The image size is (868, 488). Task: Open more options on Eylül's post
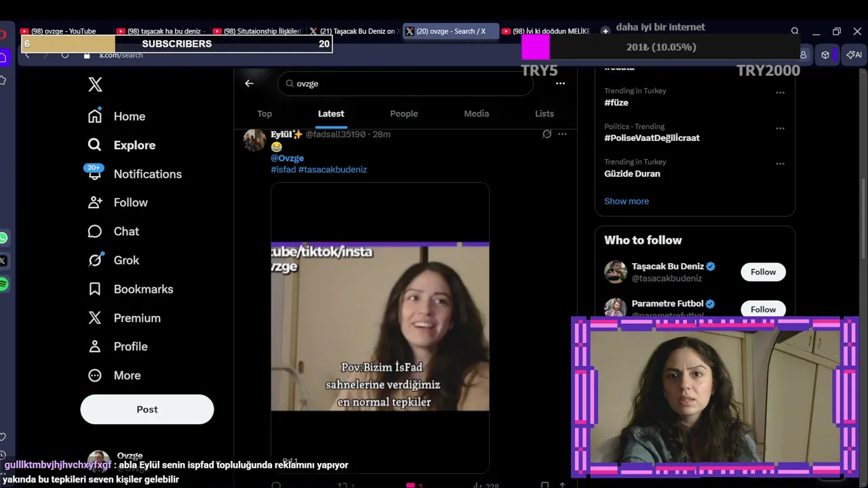tap(562, 134)
